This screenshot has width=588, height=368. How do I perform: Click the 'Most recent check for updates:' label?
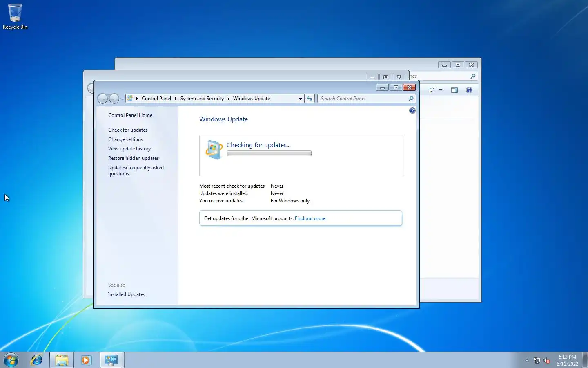point(232,186)
